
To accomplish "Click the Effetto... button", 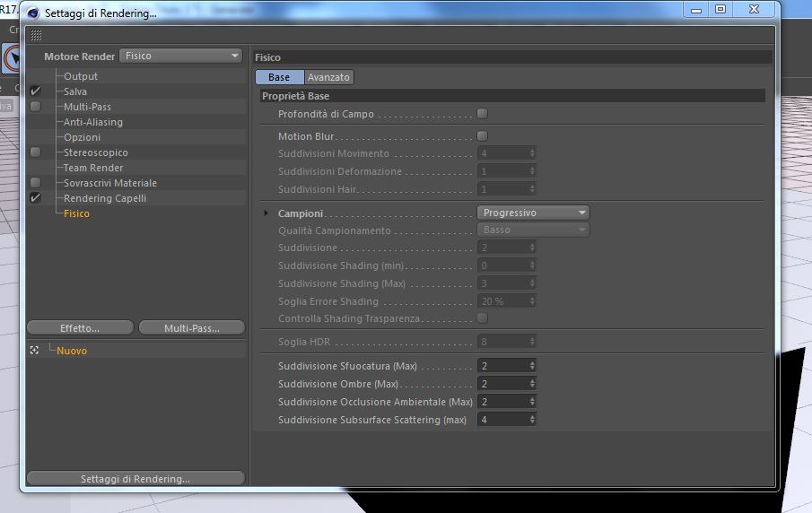I will (80, 328).
